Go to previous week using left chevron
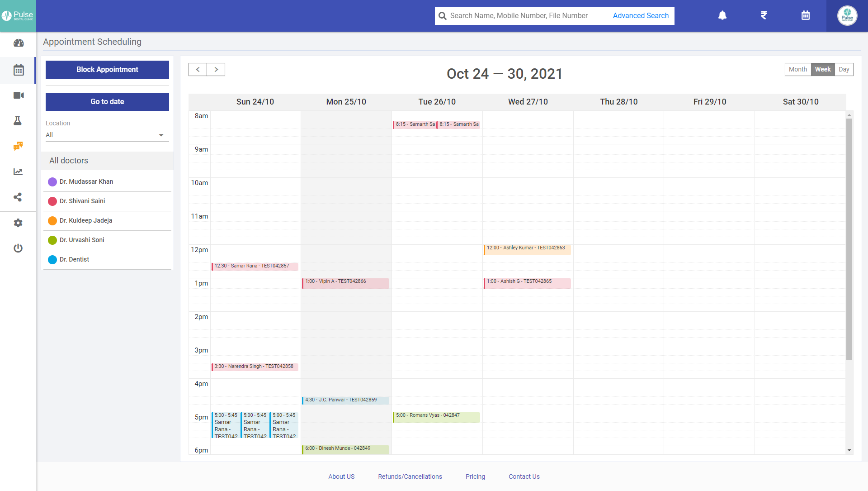 198,69
